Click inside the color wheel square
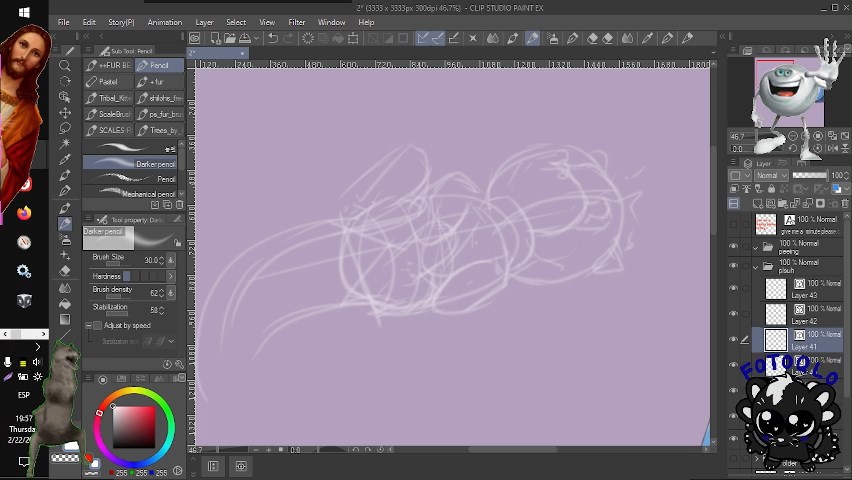The height and width of the screenshot is (480, 852). tap(134, 426)
